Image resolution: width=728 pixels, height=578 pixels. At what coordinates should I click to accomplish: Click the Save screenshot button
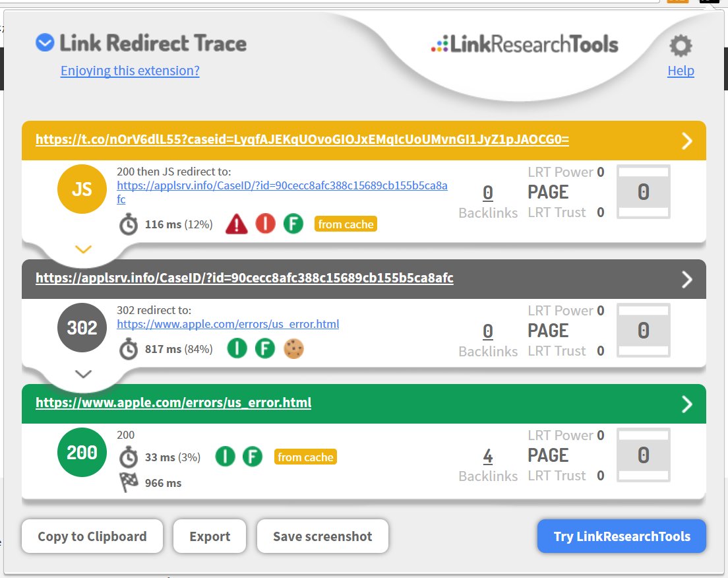322,536
